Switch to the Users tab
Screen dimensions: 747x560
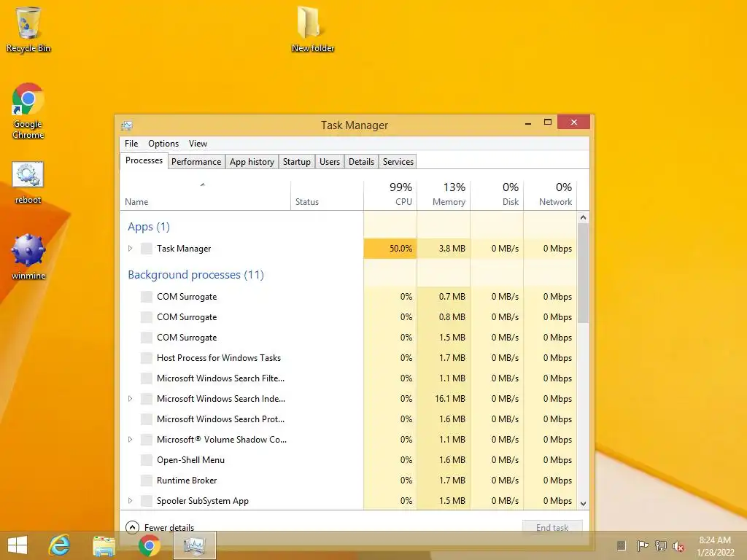(x=330, y=161)
